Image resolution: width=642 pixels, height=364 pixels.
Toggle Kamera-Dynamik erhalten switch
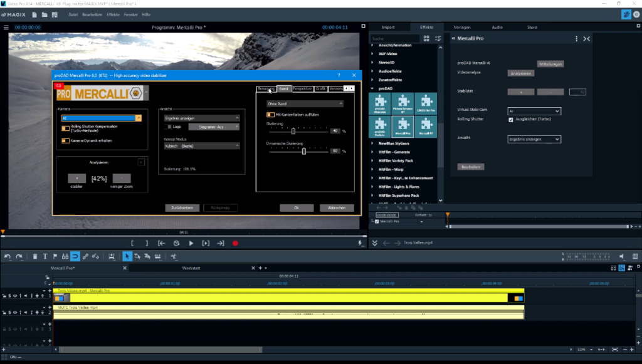tap(65, 141)
